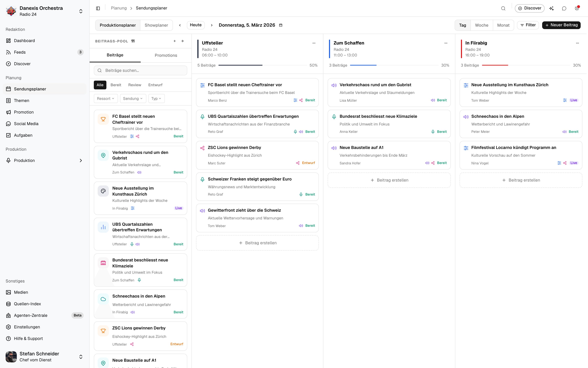Toggle the sidebar panel icon
Screen dimensions: 588x368
coord(98,8)
